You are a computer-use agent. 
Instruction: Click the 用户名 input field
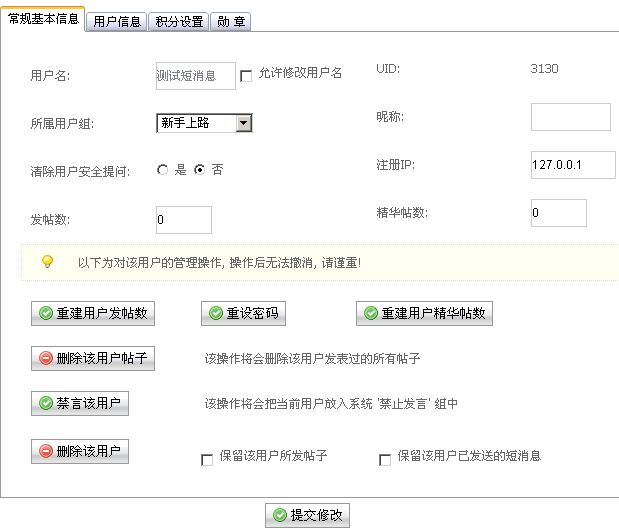tap(196, 76)
